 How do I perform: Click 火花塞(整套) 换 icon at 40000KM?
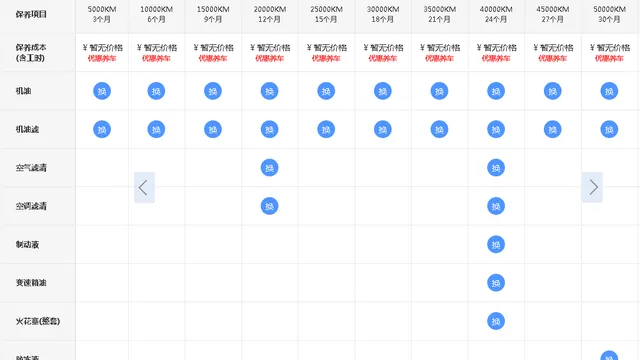(496, 321)
